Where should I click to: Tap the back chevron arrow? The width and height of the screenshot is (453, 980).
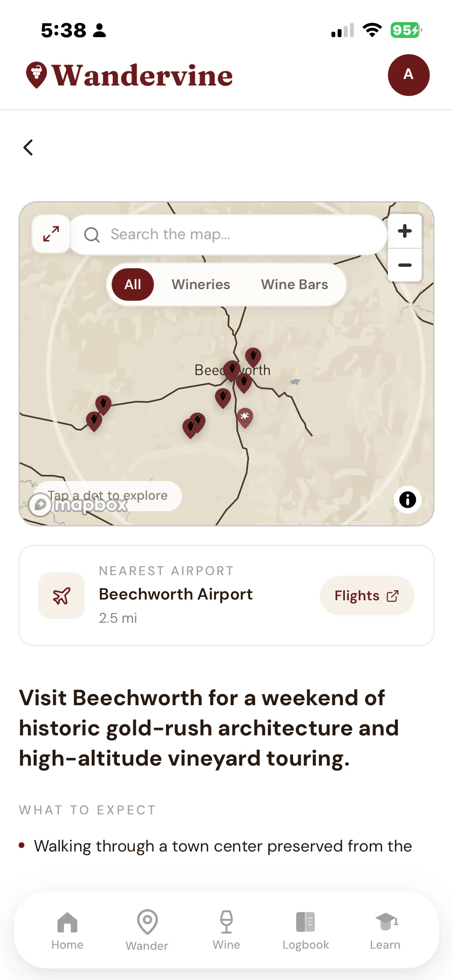(28, 147)
